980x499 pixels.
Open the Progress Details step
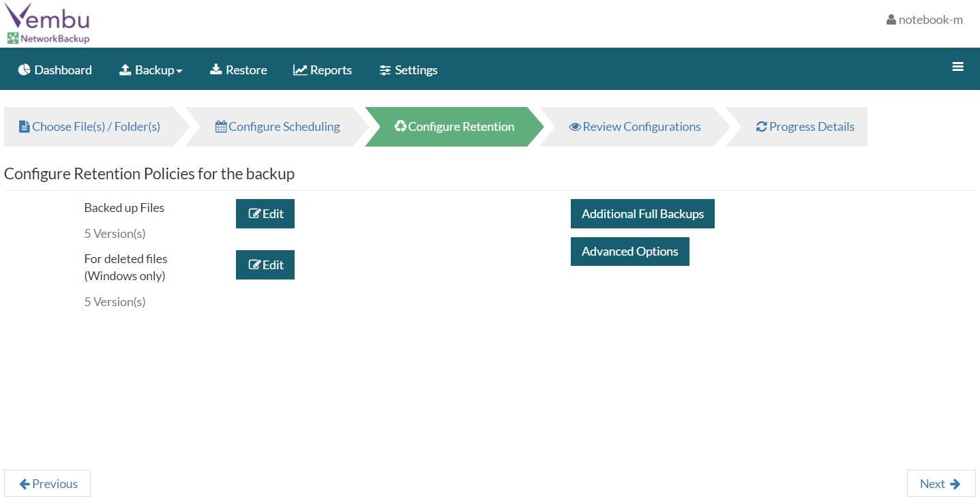coord(805,126)
